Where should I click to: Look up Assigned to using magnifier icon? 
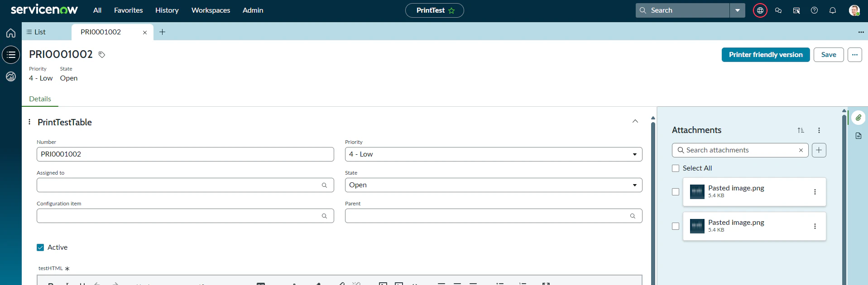[x=324, y=185]
